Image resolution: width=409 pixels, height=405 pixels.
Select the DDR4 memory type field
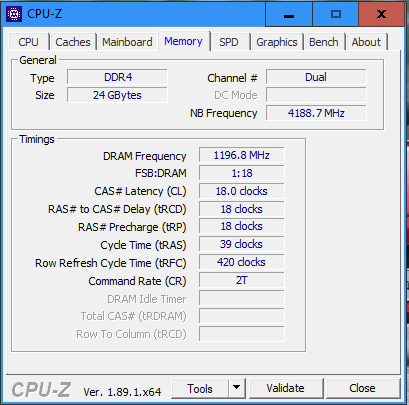coord(117,77)
